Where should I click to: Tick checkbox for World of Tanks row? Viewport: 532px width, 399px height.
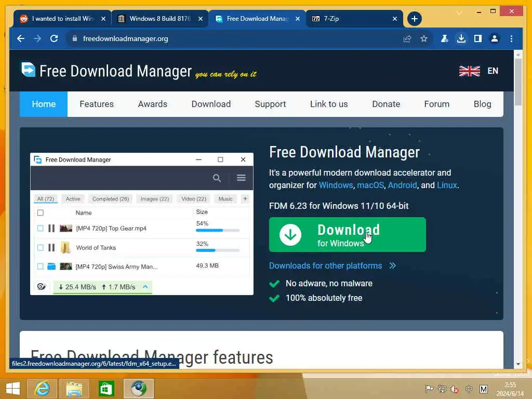[41, 248]
